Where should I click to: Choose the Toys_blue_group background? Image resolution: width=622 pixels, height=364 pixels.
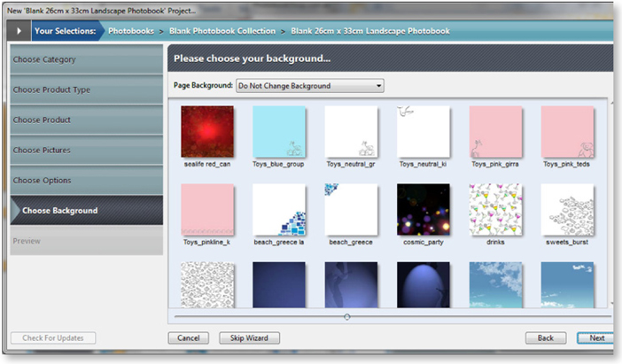click(x=279, y=132)
